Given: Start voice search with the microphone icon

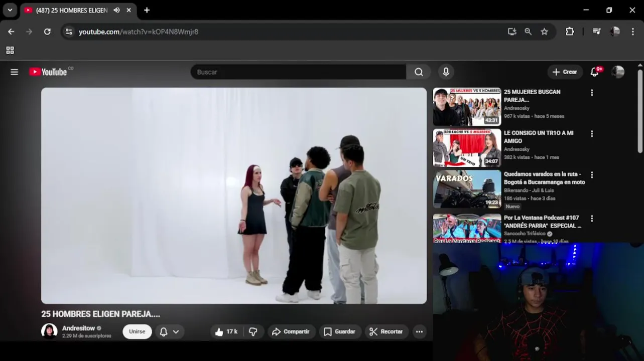Looking at the screenshot, I should (x=446, y=72).
